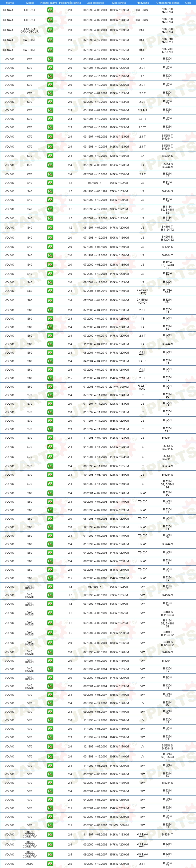Viewport: 196px width, 868px height.
Task: Select the '2.3 T-5' body cell
Action: coord(142,110)
